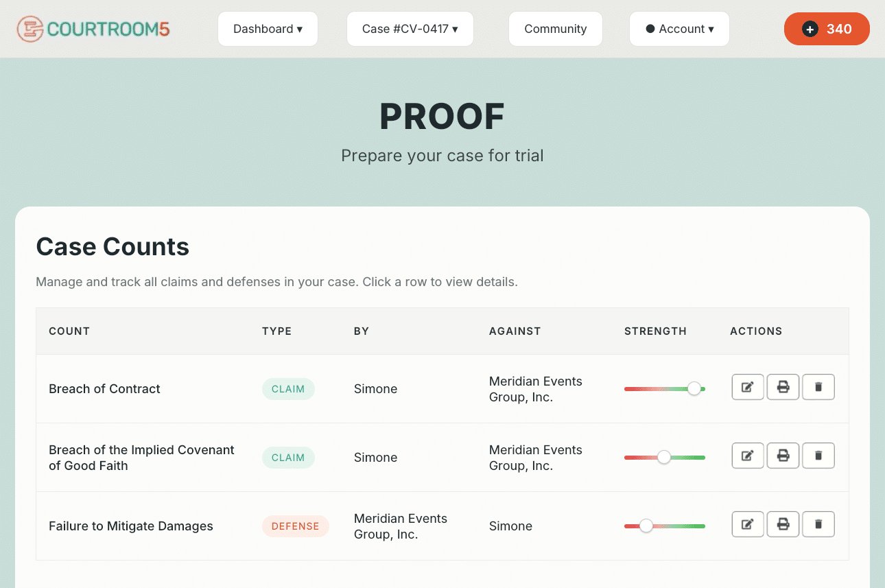This screenshot has width=885, height=588.
Task: Click Simone in the Breach of Contract row
Action: 376,389
